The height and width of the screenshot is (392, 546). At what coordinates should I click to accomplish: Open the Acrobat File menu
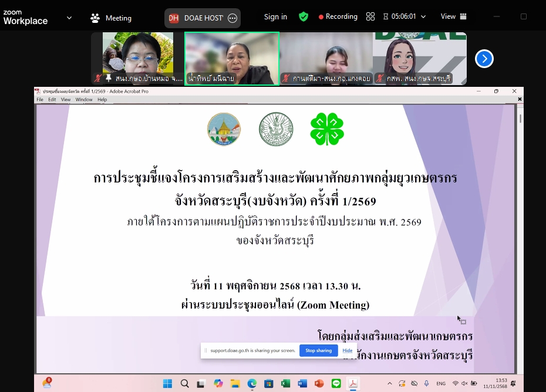(x=40, y=100)
